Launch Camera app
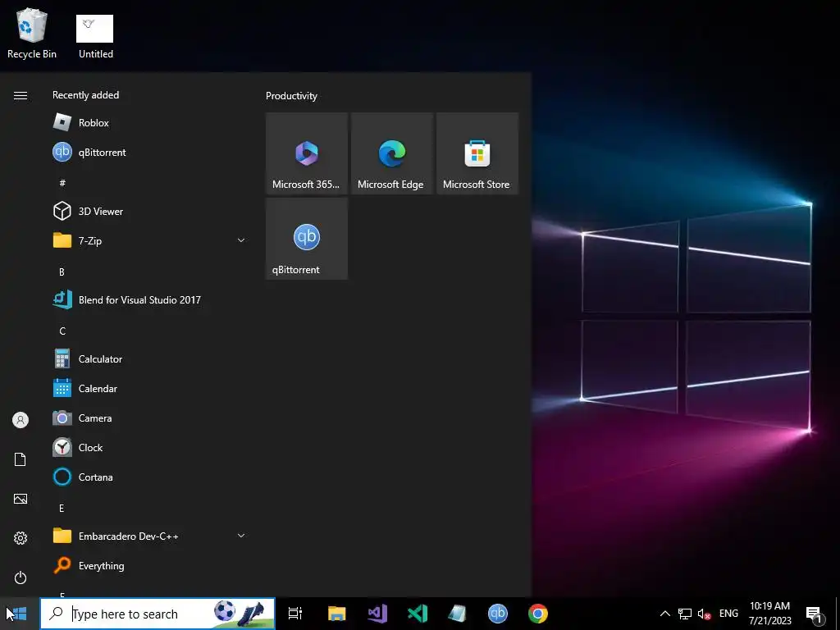The width and height of the screenshot is (840, 630). point(150,418)
